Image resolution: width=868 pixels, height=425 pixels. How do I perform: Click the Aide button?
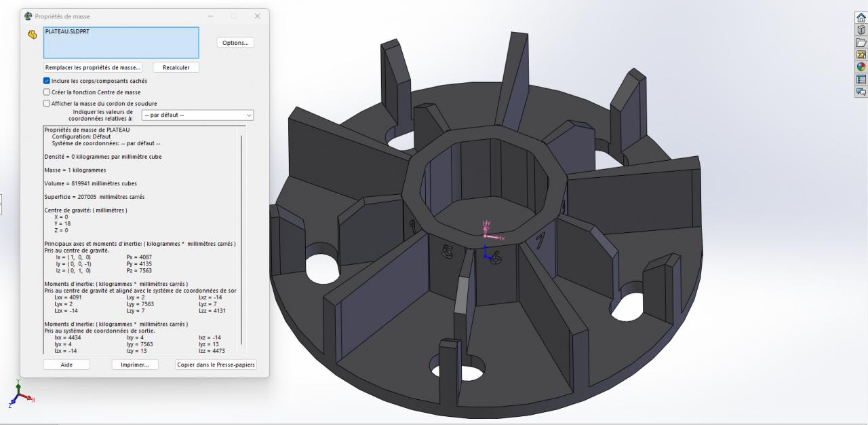pyautogui.click(x=66, y=365)
